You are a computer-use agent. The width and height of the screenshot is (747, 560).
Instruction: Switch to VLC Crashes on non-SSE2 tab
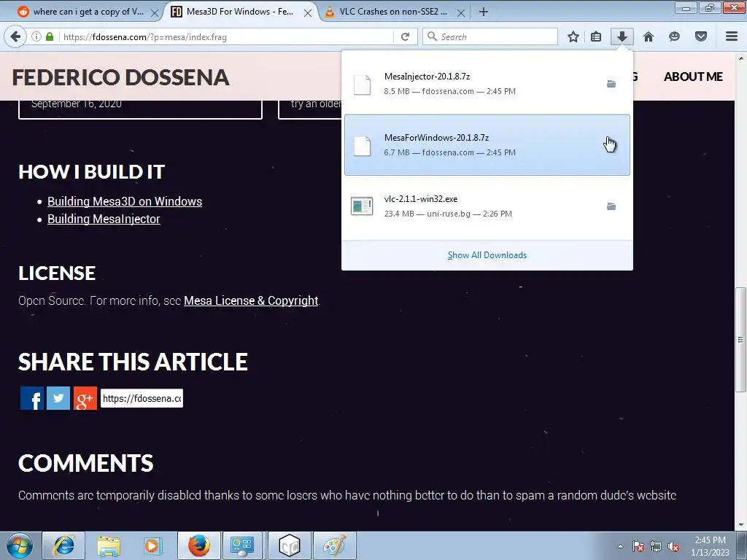(x=395, y=12)
